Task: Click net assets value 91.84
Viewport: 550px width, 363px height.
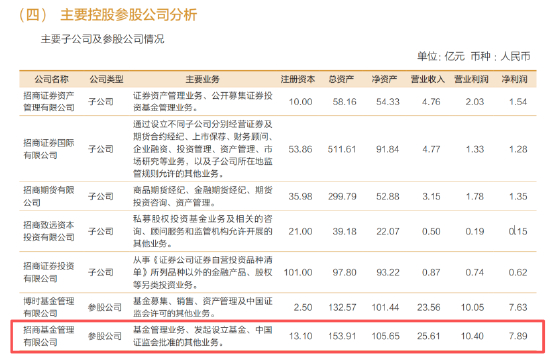Action: tap(388, 149)
